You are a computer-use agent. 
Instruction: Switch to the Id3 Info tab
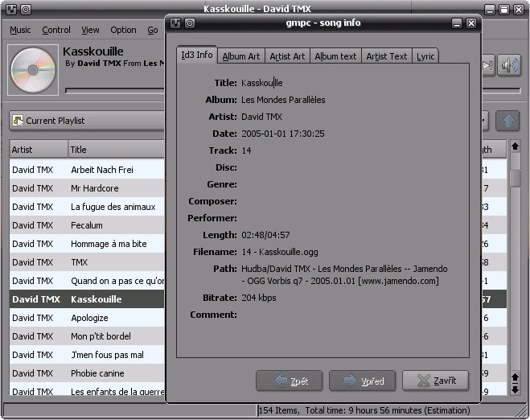coord(197,55)
